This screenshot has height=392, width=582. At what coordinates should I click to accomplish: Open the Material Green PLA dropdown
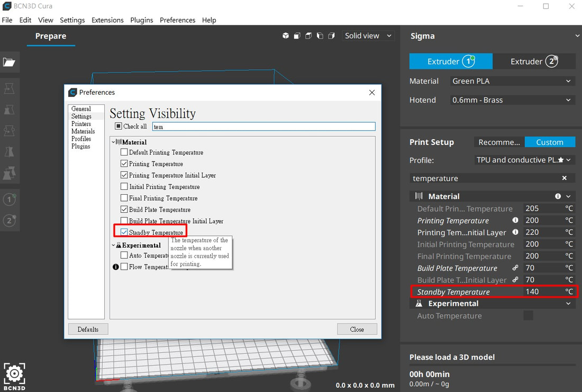(511, 81)
